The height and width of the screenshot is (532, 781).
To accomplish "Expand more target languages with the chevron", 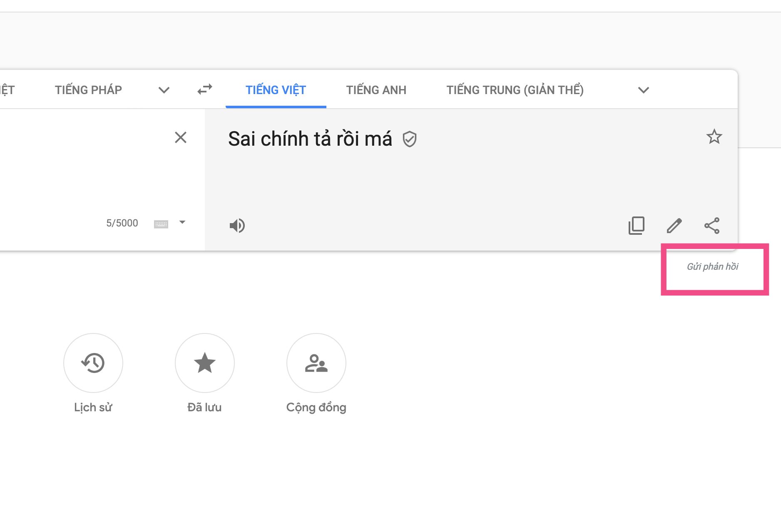I will (643, 90).
